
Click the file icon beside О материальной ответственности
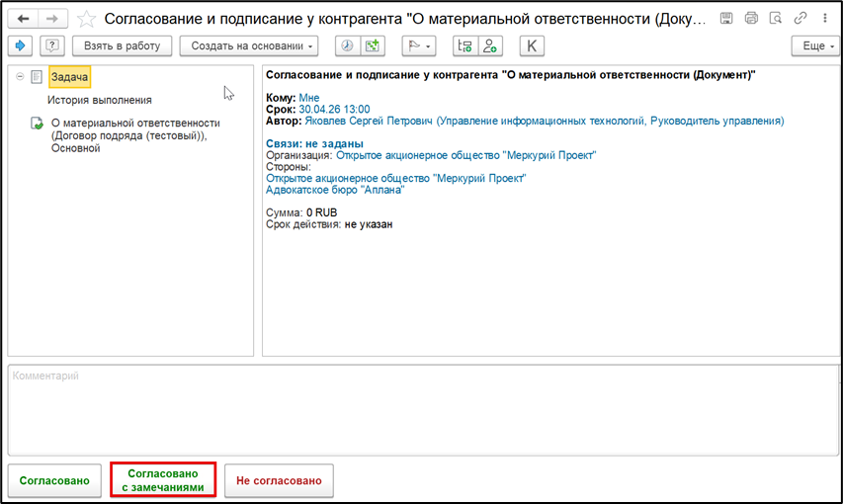37,124
